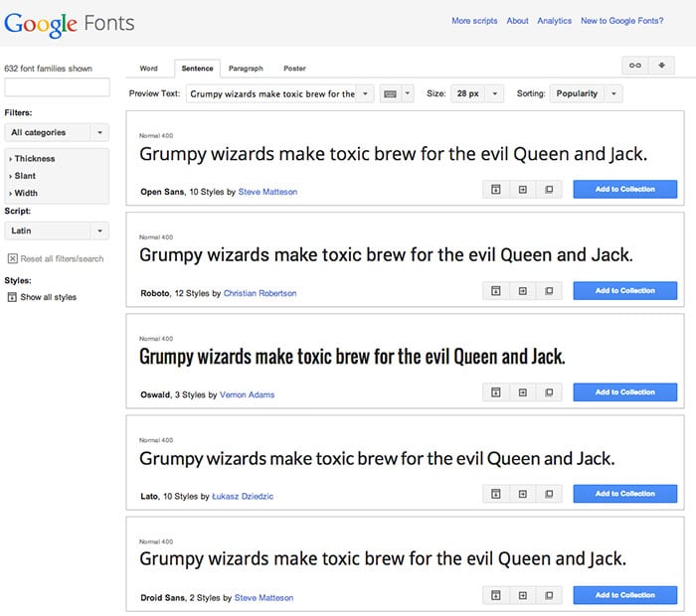Lato pop-out specimen icon

(x=549, y=494)
